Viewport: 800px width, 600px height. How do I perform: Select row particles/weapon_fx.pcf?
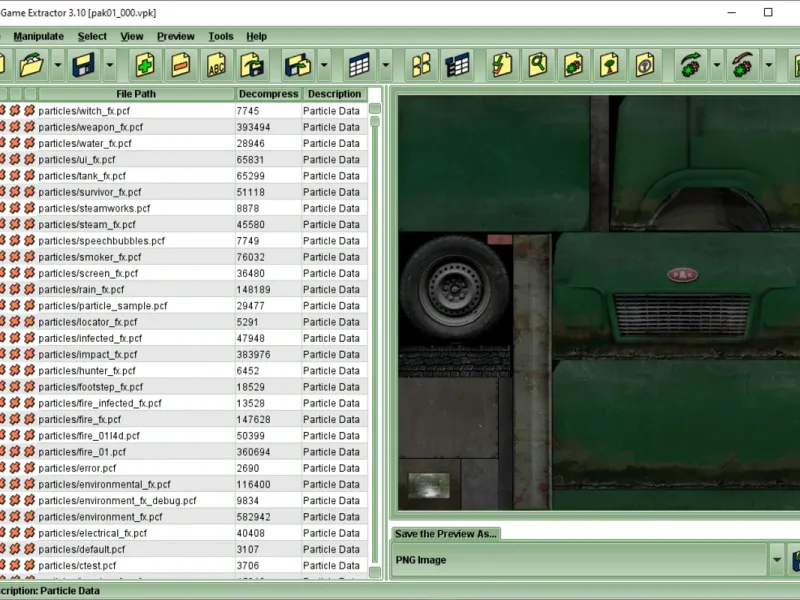(x=183, y=127)
